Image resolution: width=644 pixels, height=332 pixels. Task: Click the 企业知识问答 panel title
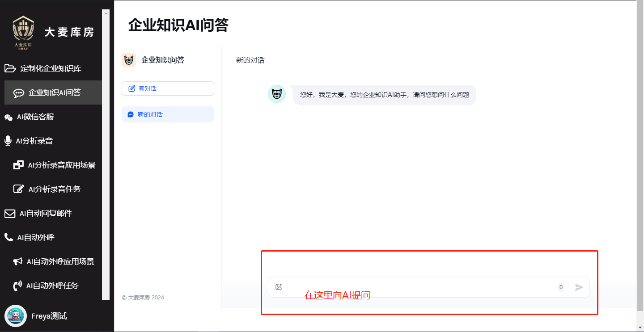pos(163,60)
